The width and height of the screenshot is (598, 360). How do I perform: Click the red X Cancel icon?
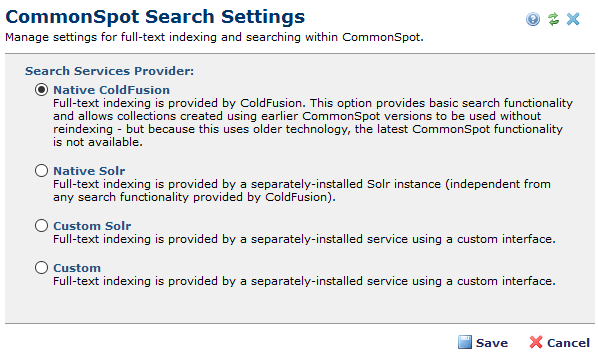(536, 342)
